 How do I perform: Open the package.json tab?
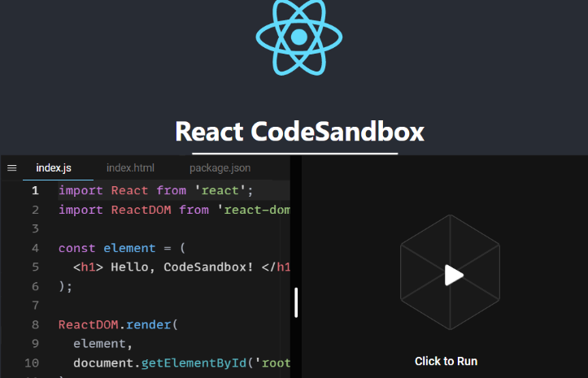click(220, 168)
